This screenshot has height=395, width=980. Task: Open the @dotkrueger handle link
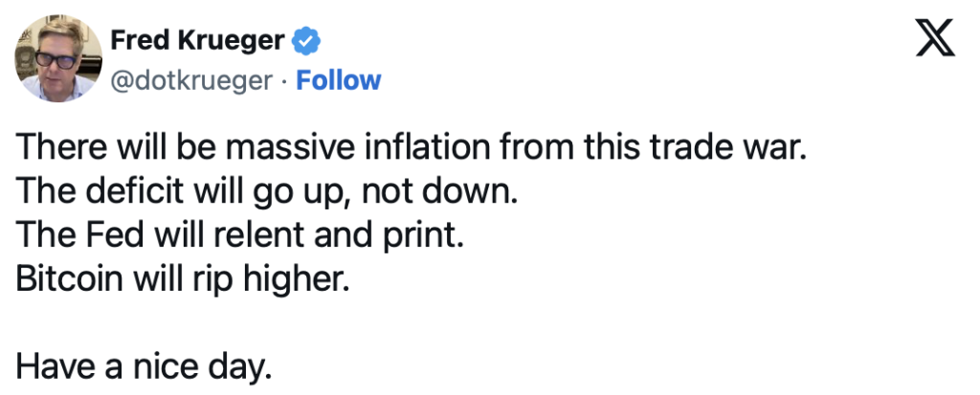click(191, 80)
